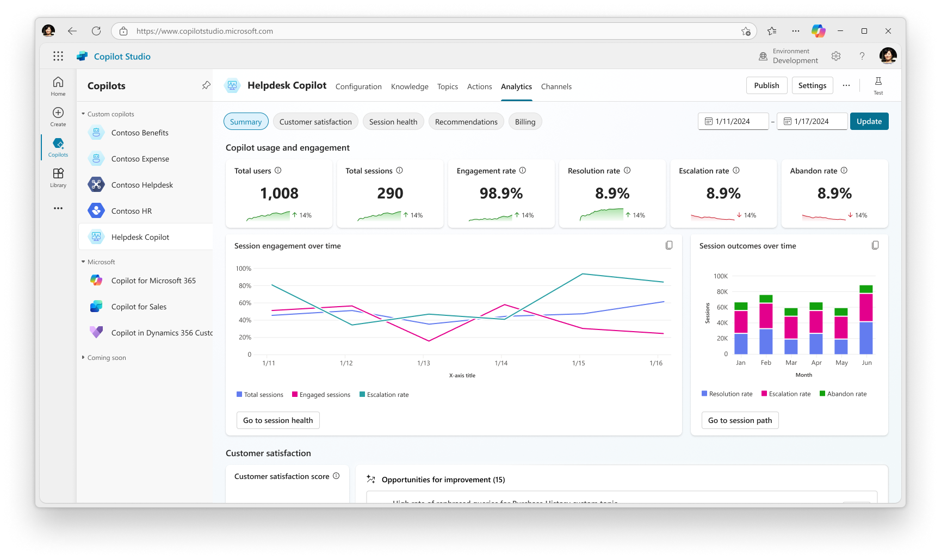The height and width of the screenshot is (560, 941).
Task: Click the blue Total sessions color swatch
Action: pos(239,394)
